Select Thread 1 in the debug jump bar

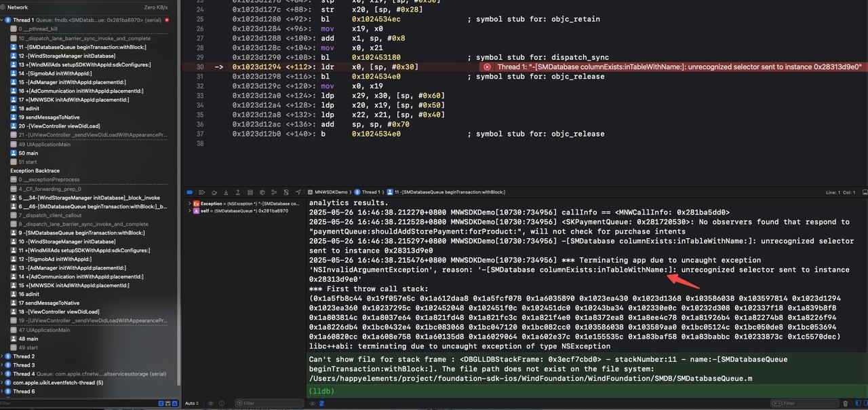click(x=370, y=192)
